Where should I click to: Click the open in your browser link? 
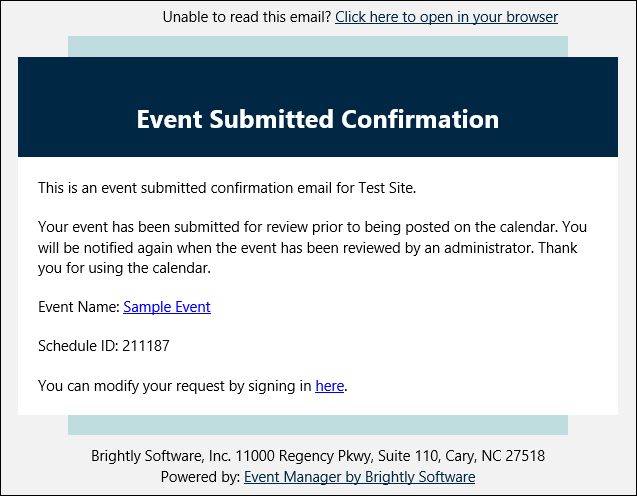(446, 17)
